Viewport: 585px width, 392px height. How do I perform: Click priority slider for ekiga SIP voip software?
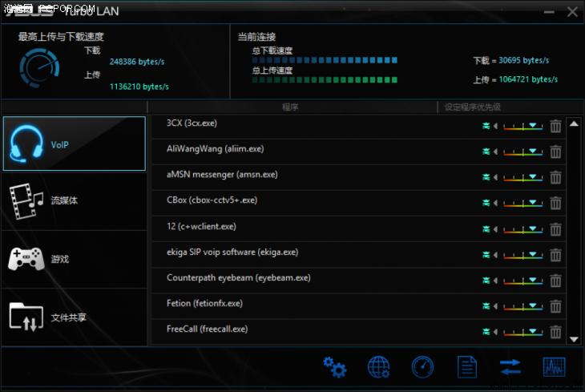pyautogui.click(x=523, y=256)
